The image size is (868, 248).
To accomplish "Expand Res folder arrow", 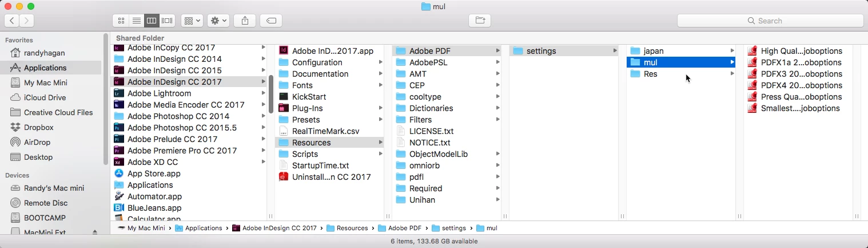I will [x=732, y=74].
